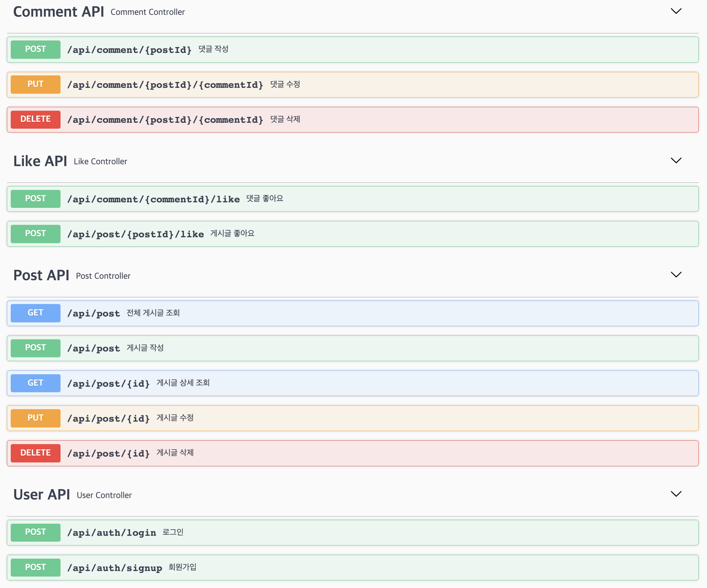Click the POST badge for /api/comment/{postId}
The width and height of the screenshot is (707, 588).
click(x=35, y=49)
